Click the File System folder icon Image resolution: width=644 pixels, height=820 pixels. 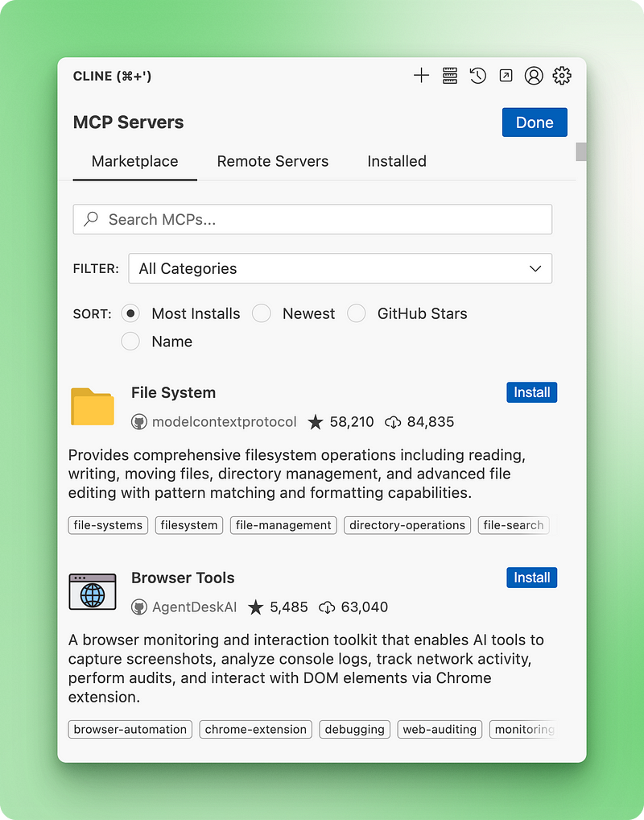tap(93, 406)
